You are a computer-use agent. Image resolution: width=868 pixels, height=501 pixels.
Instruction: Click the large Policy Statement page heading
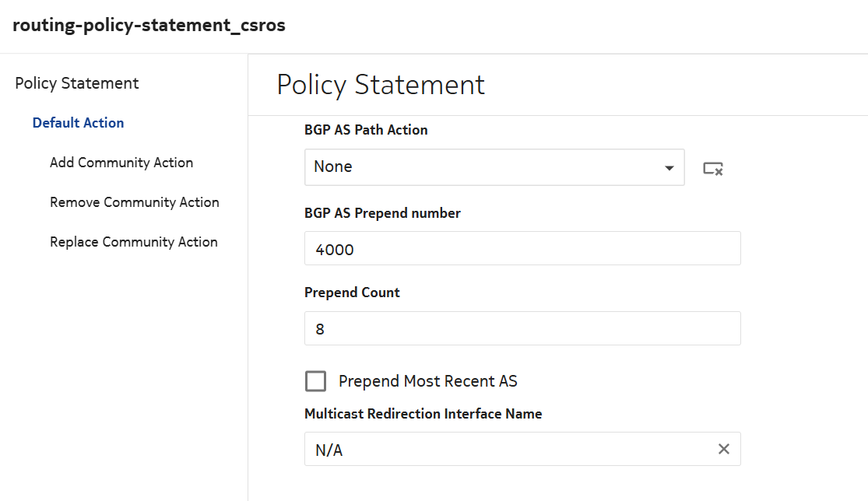point(381,85)
